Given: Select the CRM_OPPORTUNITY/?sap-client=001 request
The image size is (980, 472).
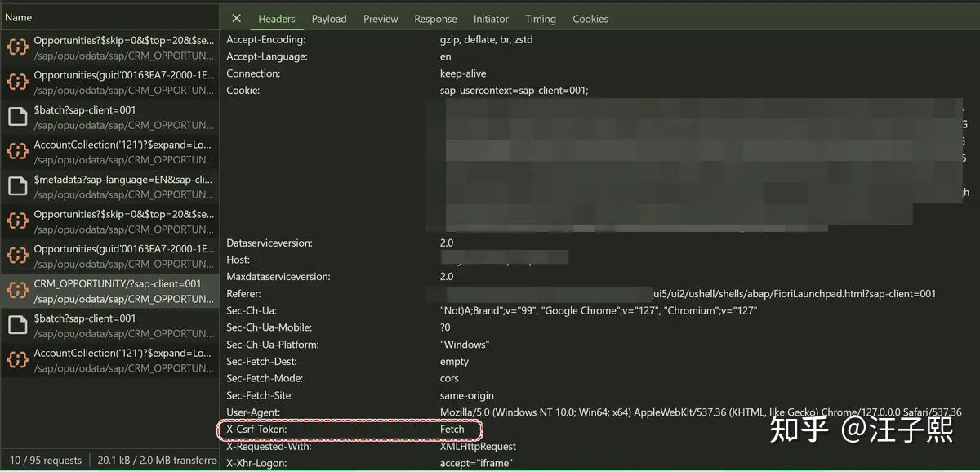Looking at the screenshot, I should [109, 291].
